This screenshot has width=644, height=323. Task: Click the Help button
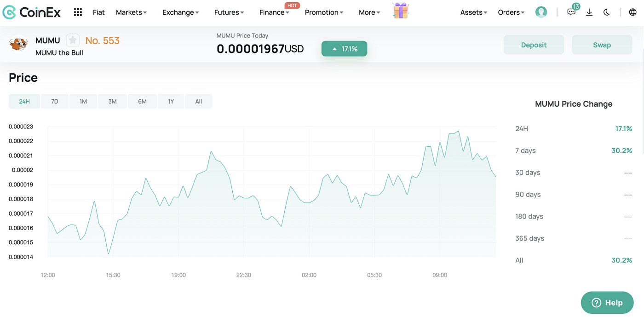tap(607, 302)
